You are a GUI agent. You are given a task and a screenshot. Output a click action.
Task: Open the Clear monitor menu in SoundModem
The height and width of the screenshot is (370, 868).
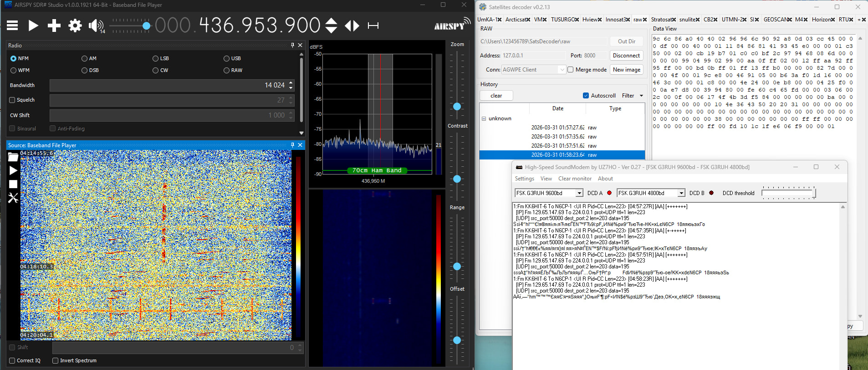click(x=575, y=179)
